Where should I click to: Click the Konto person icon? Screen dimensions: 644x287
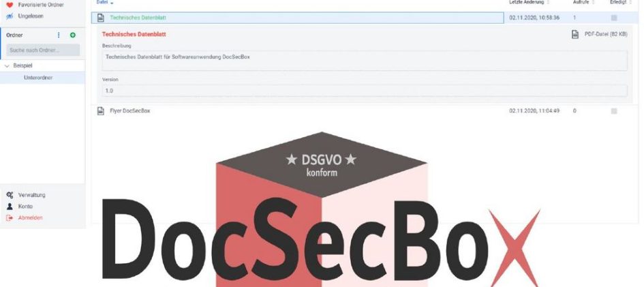coord(10,207)
